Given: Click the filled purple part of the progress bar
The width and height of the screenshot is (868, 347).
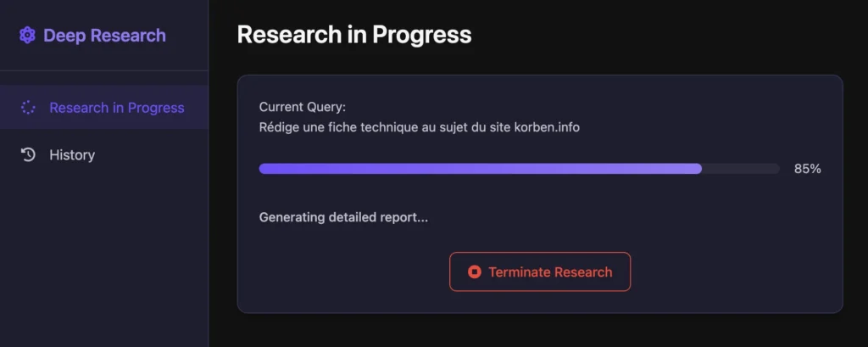Looking at the screenshot, I should coord(480,169).
